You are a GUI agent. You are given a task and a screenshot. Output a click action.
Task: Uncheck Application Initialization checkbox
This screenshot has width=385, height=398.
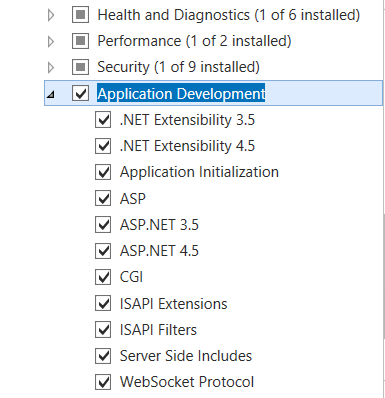pos(103,172)
